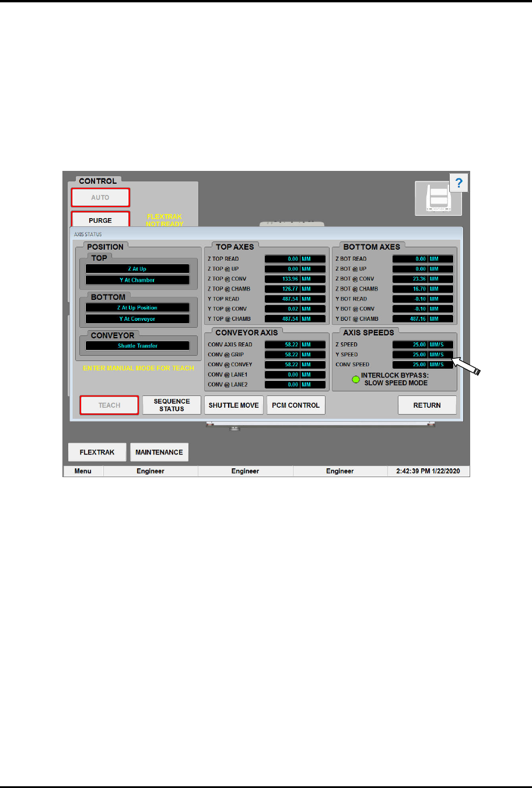Image resolution: width=532 pixels, height=788 pixels.
Task: Select the Z SPEED value field
Action: [x=423, y=345]
